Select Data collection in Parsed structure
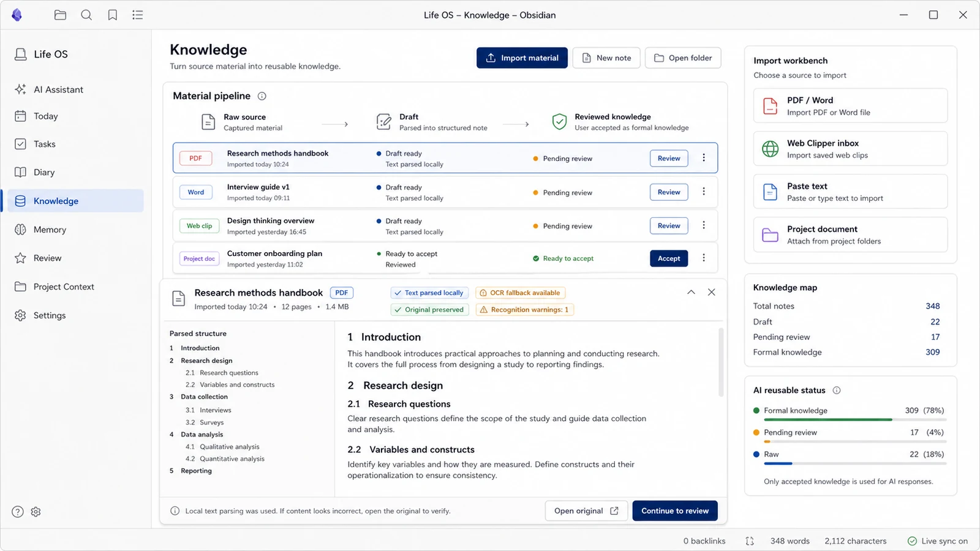This screenshot has width=980, height=551. pyautogui.click(x=198, y=397)
